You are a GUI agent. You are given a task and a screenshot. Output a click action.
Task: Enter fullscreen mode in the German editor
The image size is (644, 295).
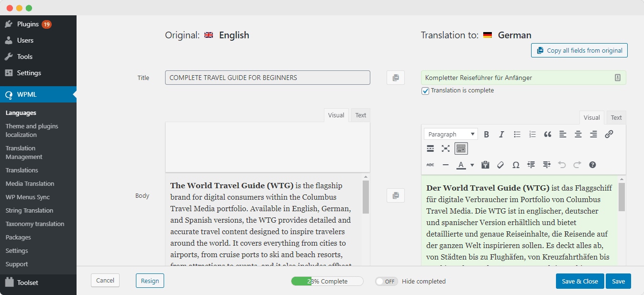tap(445, 148)
